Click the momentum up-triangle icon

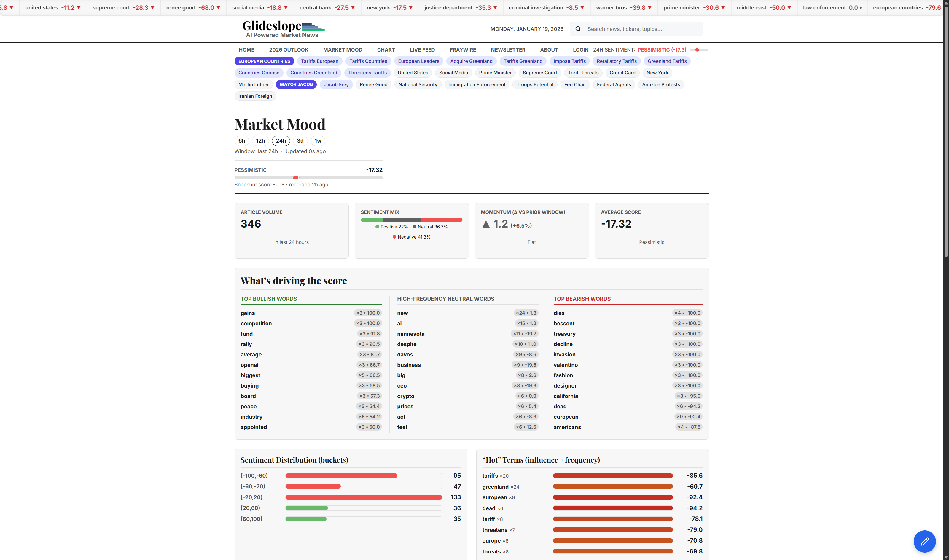point(486,224)
